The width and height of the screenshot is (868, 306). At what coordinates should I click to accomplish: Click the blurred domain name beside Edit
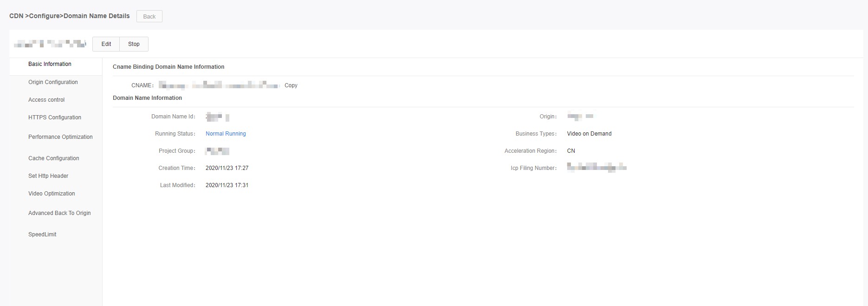[x=50, y=44]
